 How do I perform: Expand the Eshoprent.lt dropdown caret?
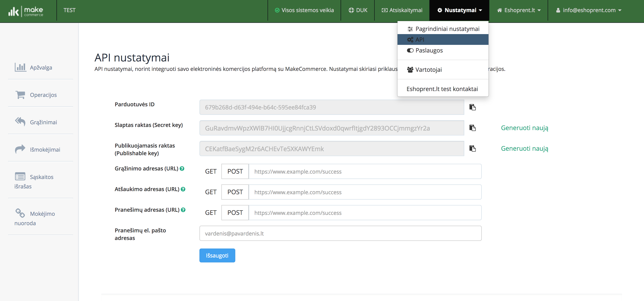click(539, 11)
